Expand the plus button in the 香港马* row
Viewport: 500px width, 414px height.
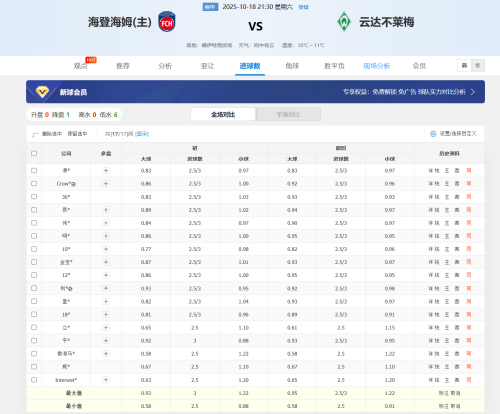[x=106, y=354]
